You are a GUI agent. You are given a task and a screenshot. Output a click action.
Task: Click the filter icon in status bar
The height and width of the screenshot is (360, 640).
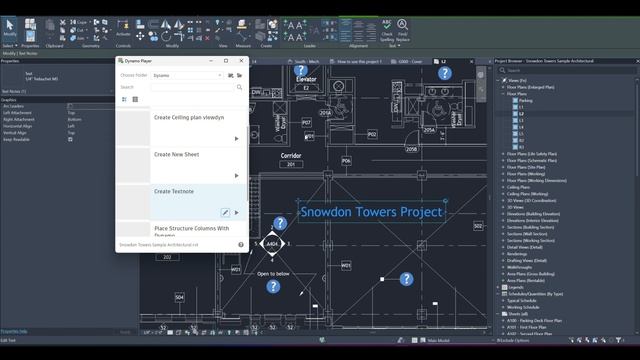[x=619, y=340]
